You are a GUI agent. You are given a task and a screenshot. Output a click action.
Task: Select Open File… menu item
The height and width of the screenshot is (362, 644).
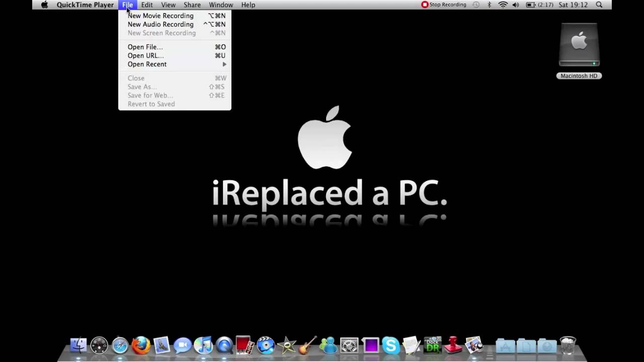175,47
